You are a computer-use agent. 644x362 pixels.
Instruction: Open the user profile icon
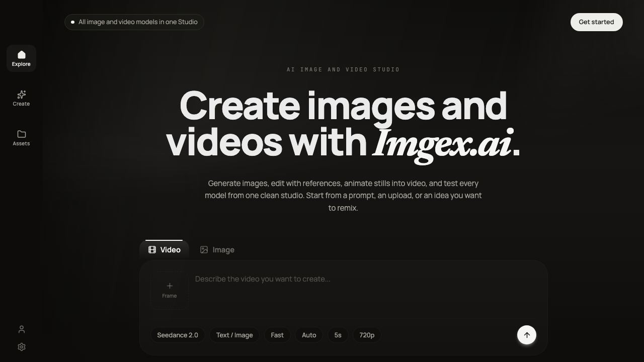22,329
